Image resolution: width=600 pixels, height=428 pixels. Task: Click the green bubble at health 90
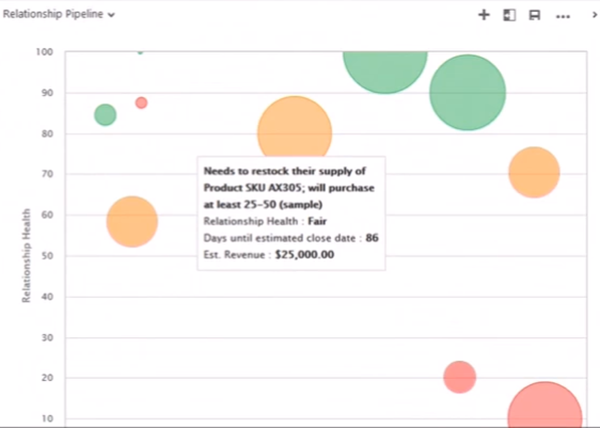coord(467,93)
